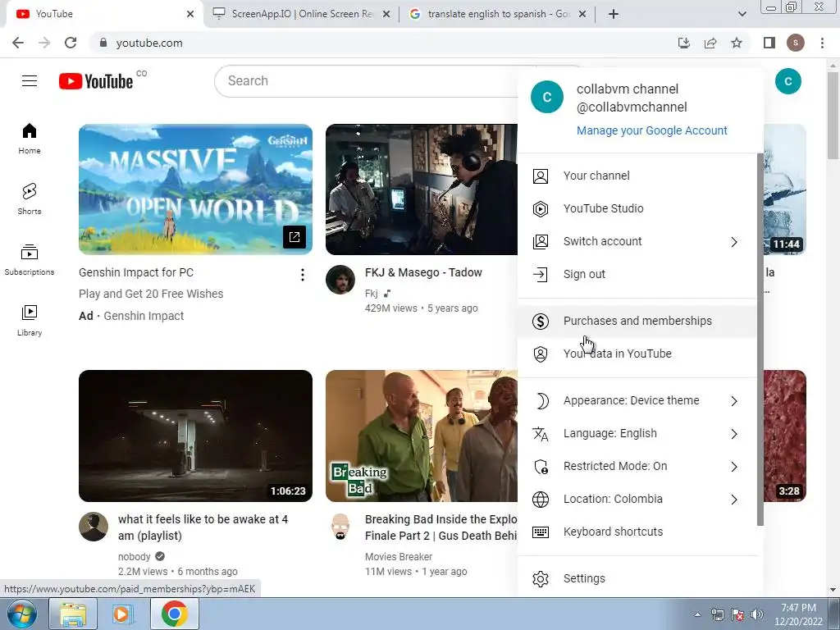
Task: Select Sign out menu item
Action: click(x=637, y=274)
